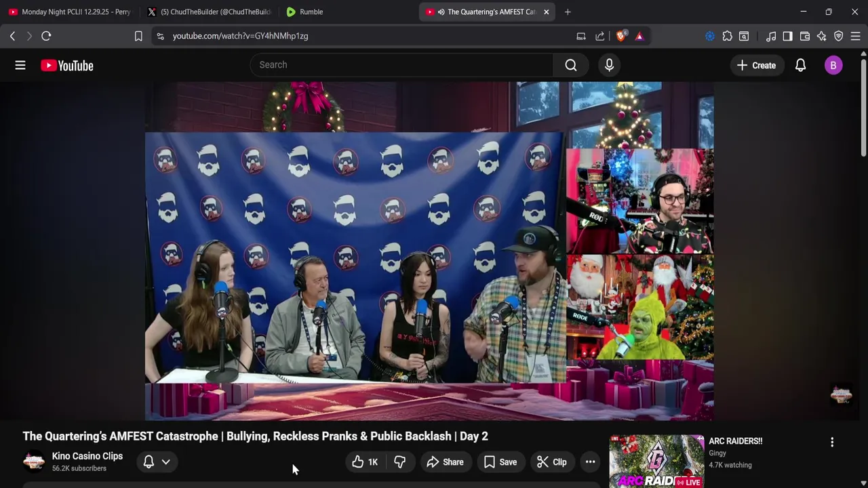Go to the YouTube home logo
The height and width of the screenshot is (488, 868).
(66, 65)
